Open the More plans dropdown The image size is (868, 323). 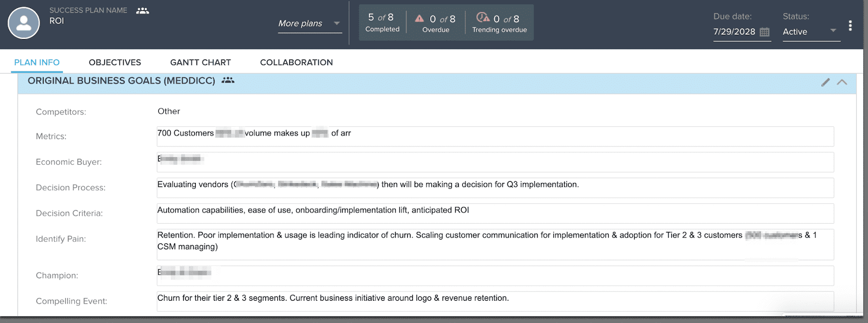tap(309, 23)
